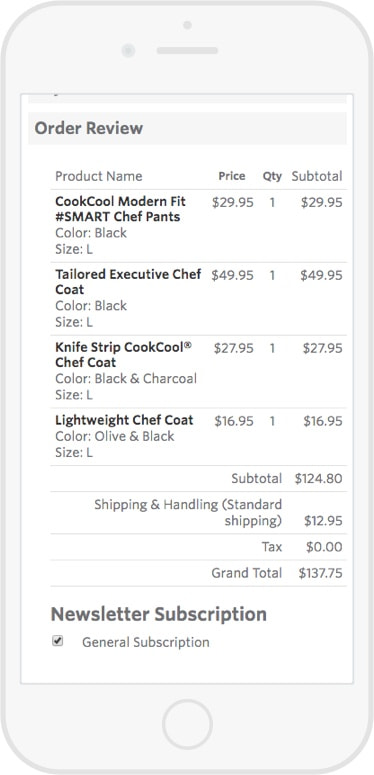Tap the phone home button
374x775 pixels.
(x=187, y=724)
